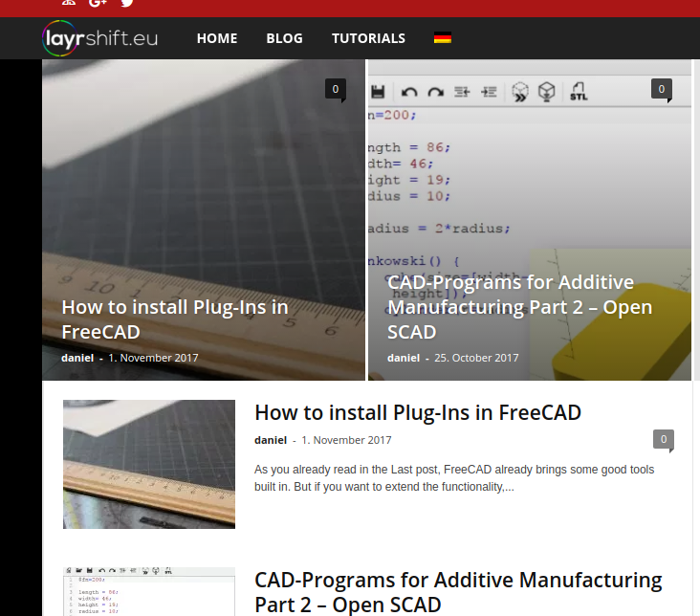
Task: Open the OpenSCAD code thumbnail at bottom
Action: click(x=149, y=592)
